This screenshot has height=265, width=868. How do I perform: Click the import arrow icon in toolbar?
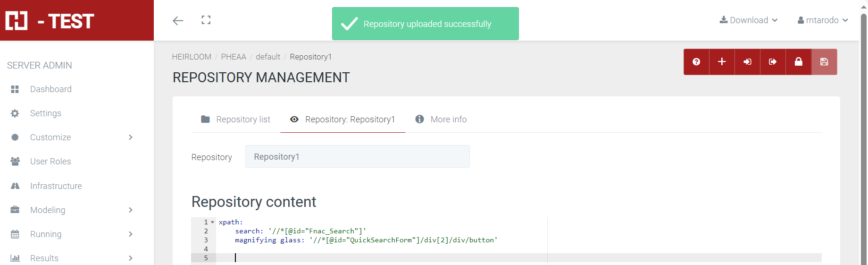pos(747,62)
